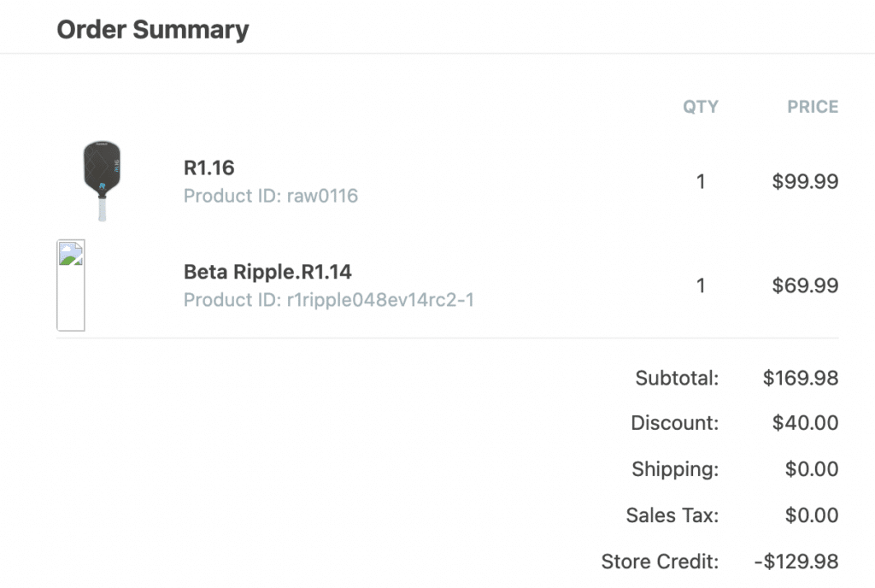Click the PRICE column header

[813, 107]
